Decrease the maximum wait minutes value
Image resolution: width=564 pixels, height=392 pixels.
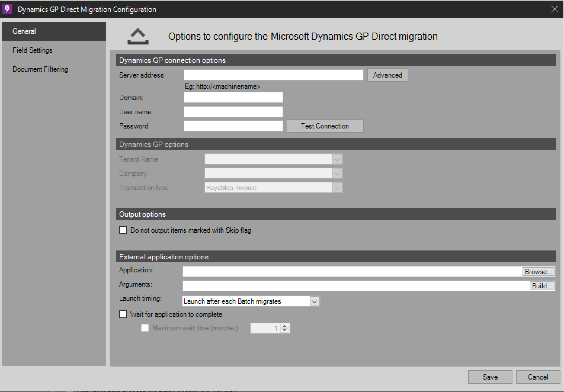coord(285,330)
